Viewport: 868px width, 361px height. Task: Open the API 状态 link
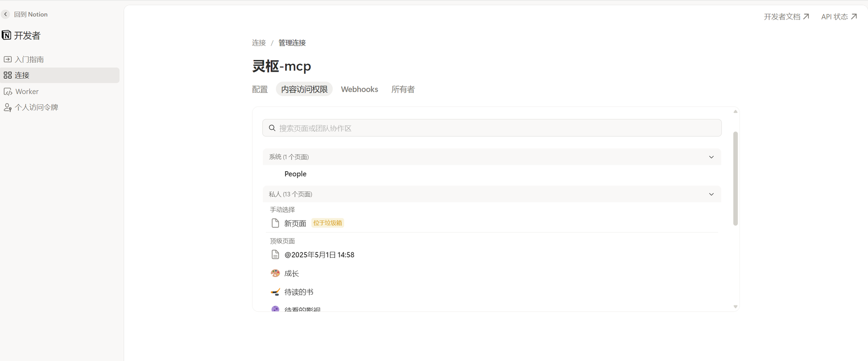pos(834,17)
